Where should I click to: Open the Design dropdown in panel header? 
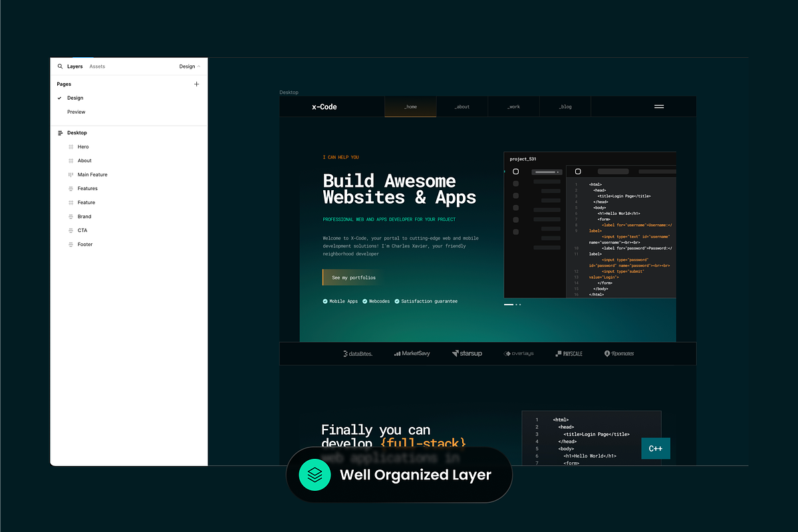point(190,66)
